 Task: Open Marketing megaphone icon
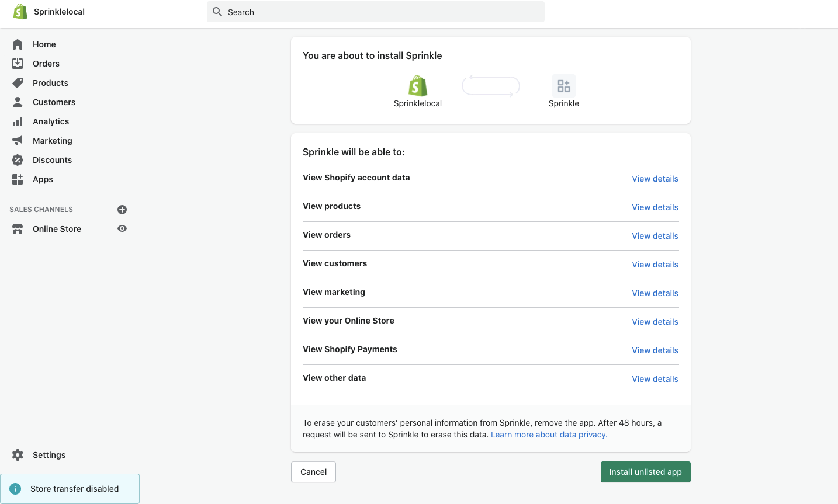[18, 141]
